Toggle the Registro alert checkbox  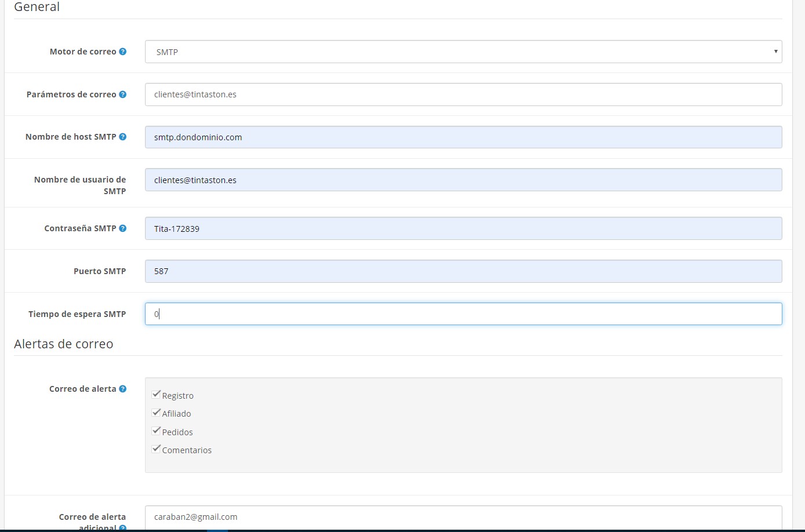pyautogui.click(x=156, y=395)
